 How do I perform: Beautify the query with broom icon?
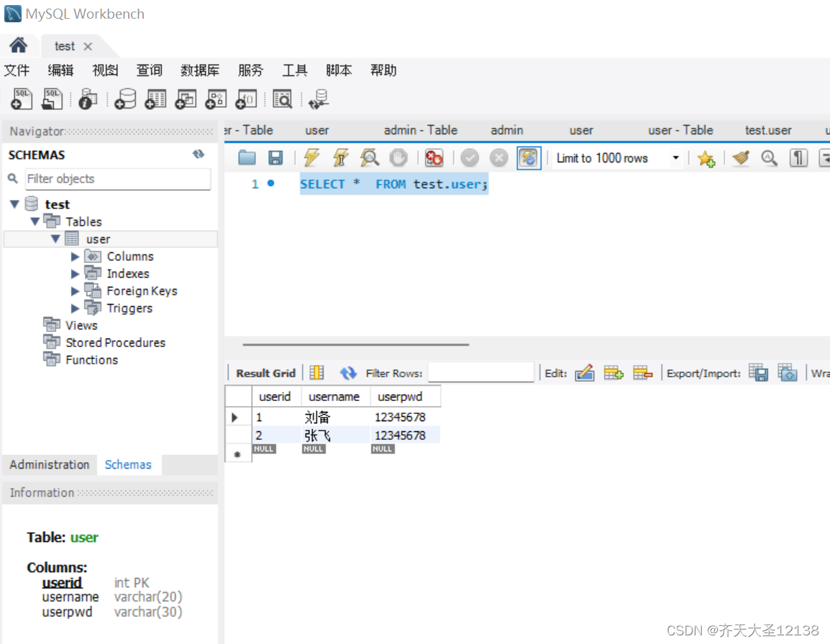pyautogui.click(x=741, y=157)
